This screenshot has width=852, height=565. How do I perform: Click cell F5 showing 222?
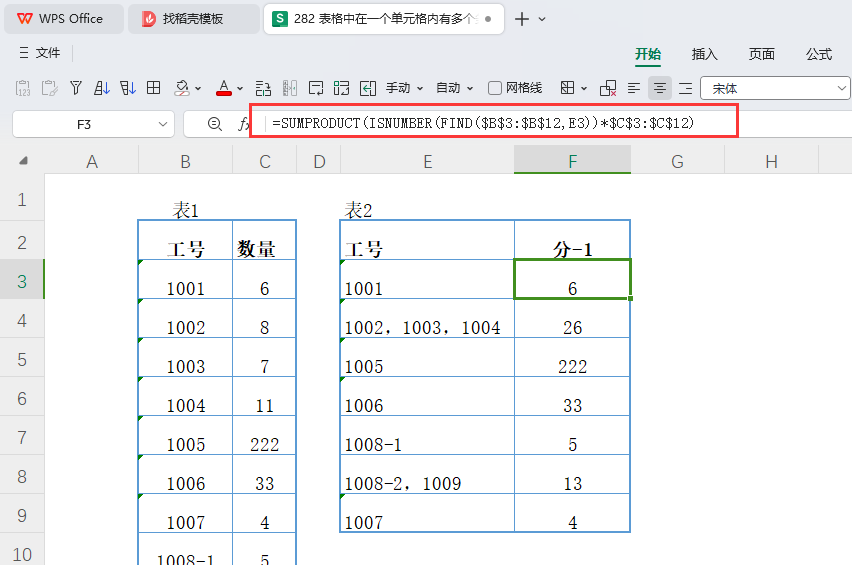click(x=573, y=357)
